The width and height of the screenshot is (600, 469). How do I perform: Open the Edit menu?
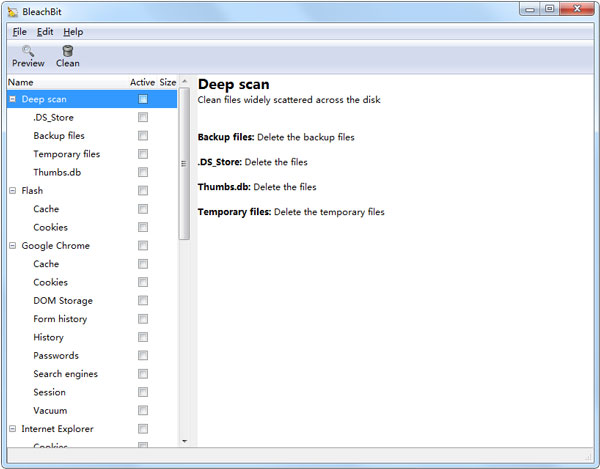coord(45,32)
